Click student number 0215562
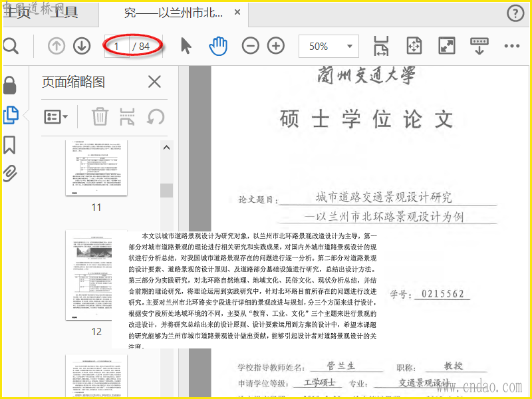The width and height of the screenshot is (532, 399). [x=443, y=293]
